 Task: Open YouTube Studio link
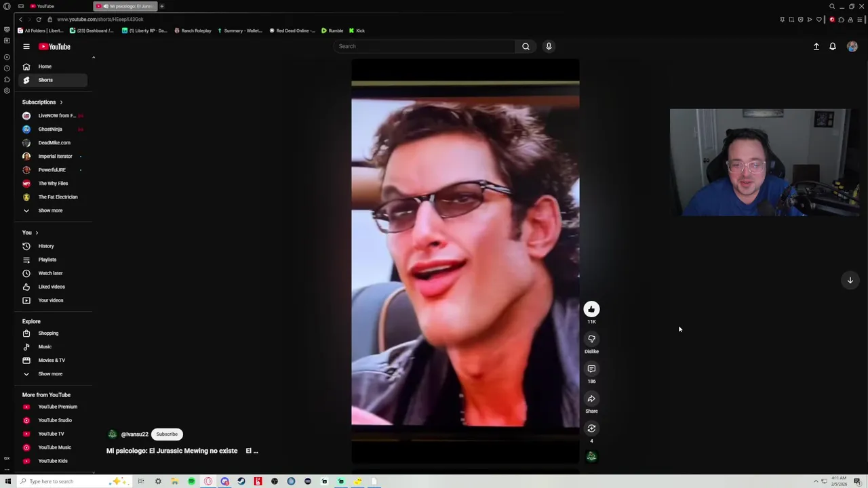pos(54,420)
